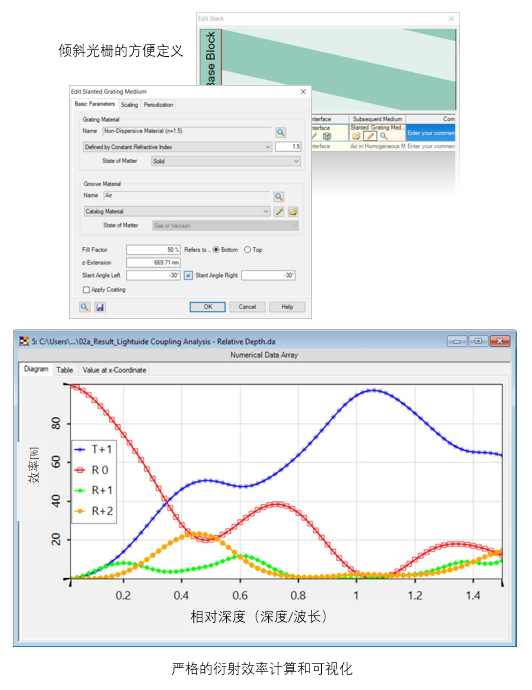The height and width of the screenshot is (690, 532).
Task: Click the OK button
Action: tap(208, 307)
